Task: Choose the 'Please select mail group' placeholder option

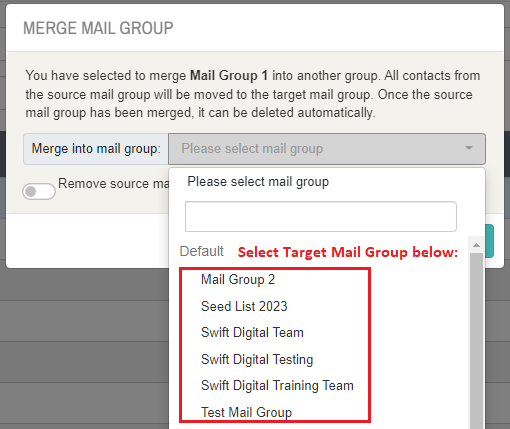Action: tap(258, 182)
